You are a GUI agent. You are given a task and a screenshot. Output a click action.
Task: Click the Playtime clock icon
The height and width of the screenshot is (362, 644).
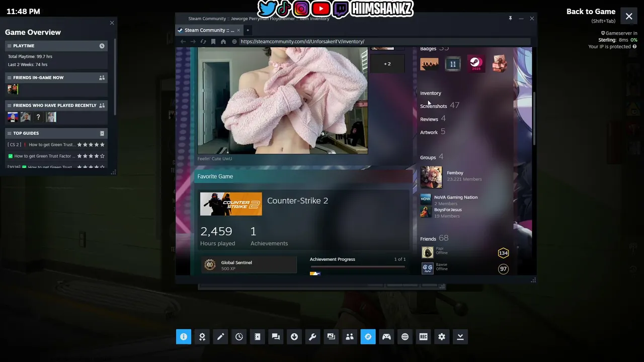point(102,46)
